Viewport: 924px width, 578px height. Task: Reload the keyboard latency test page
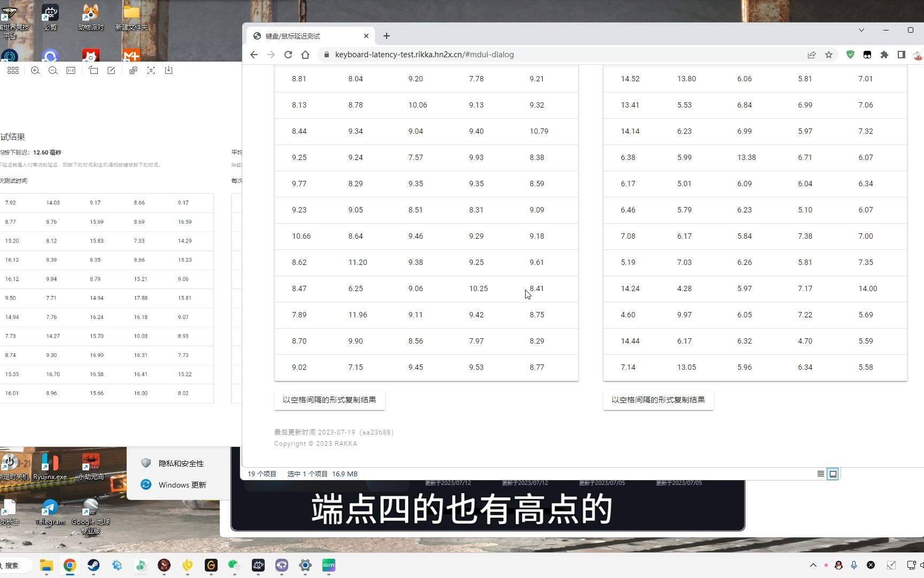pos(288,55)
